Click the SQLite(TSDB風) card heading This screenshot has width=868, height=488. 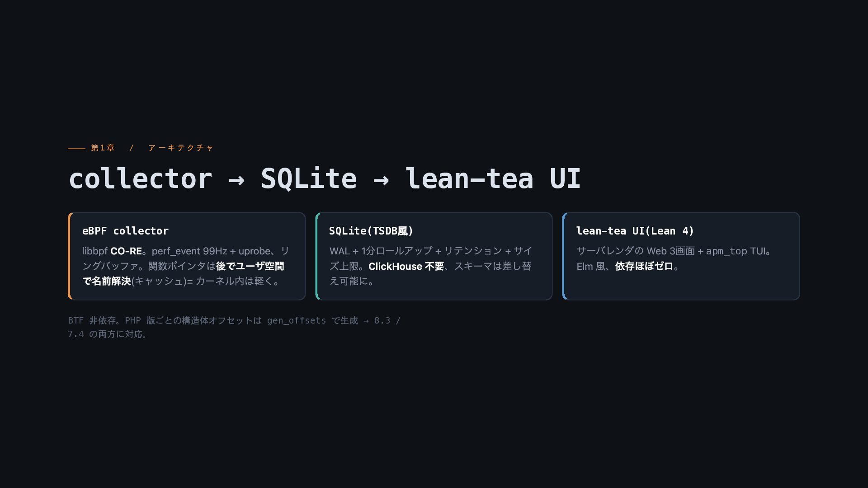click(371, 231)
